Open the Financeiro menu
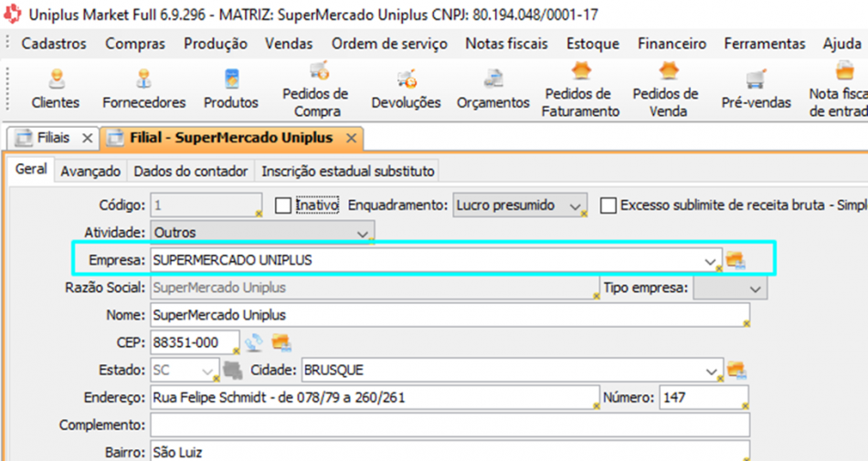The width and height of the screenshot is (868, 461). [x=672, y=44]
